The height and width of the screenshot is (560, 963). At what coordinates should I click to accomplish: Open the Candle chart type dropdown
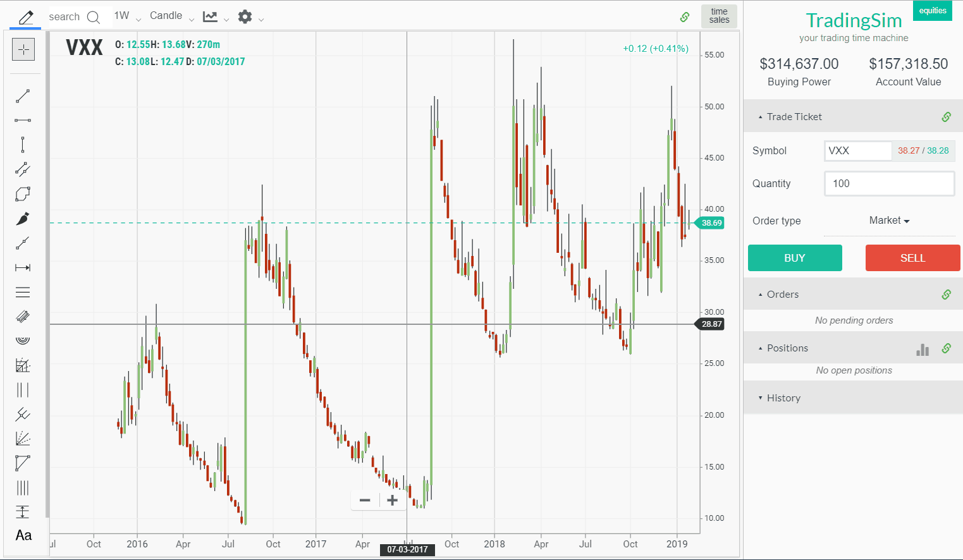(169, 15)
